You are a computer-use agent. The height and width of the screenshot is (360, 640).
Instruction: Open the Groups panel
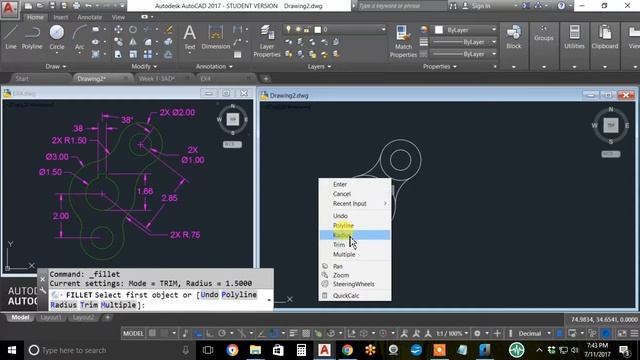(544, 33)
